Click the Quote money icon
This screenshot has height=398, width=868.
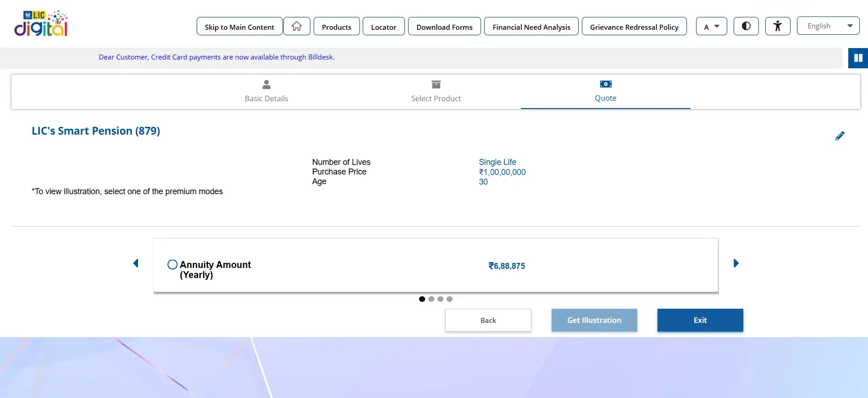pos(606,84)
